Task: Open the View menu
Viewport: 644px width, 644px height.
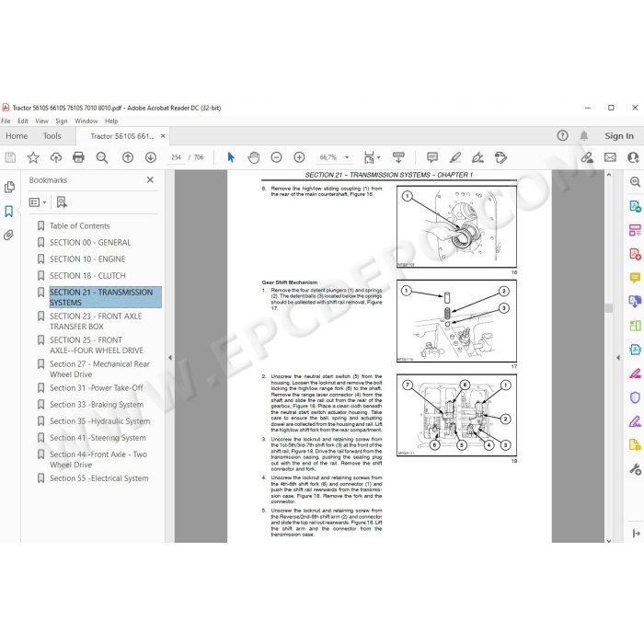Action: click(x=41, y=121)
